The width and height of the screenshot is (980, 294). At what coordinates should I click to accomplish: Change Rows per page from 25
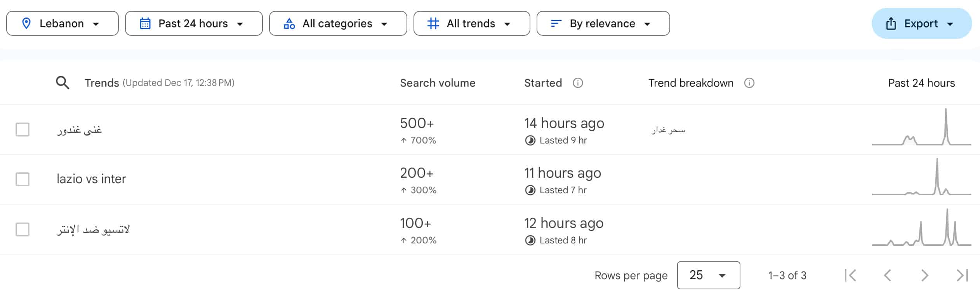(708, 275)
